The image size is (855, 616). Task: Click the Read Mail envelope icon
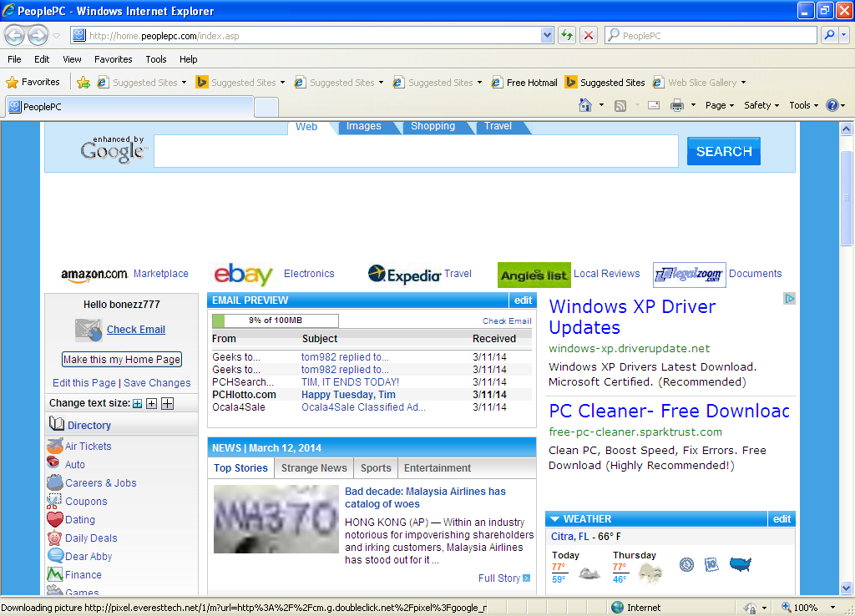(654, 105)
